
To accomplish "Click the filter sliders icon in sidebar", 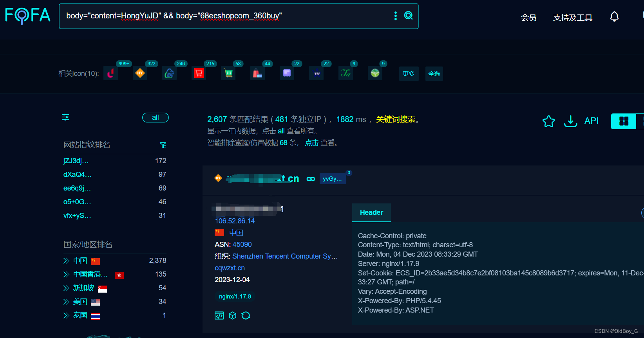I will 65,117.
